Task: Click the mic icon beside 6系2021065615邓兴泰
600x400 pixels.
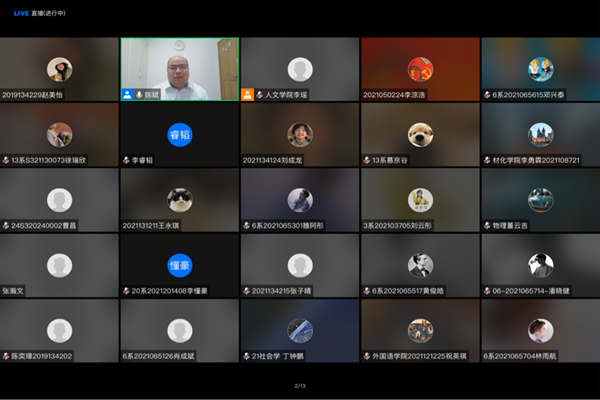Action: tap(486, 94)
